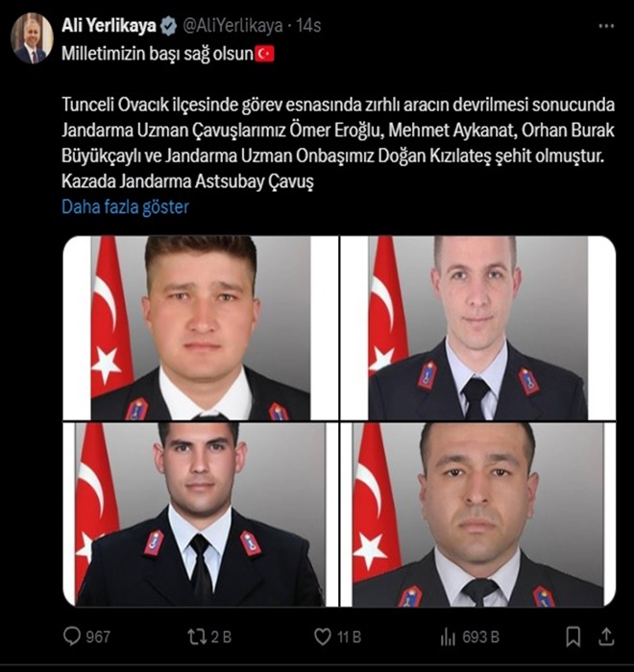Open the reply comment icon
634x672 pixels.
[72, 636]
